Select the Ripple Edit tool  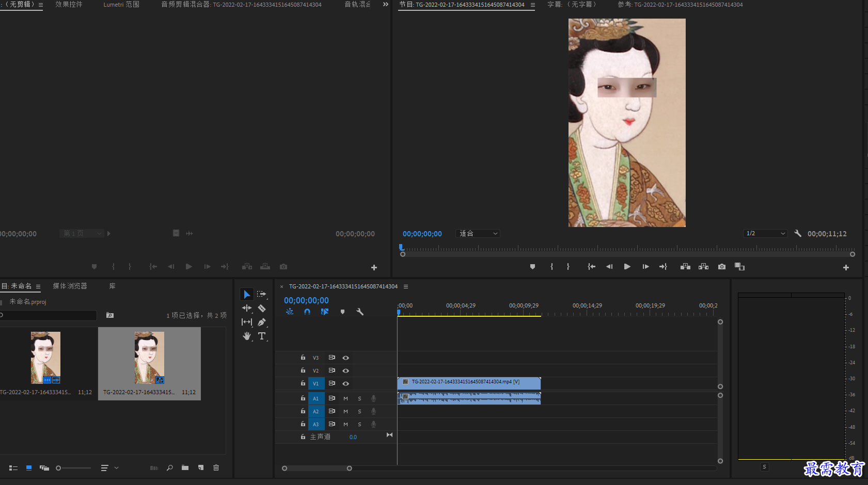tap(247, 308)
